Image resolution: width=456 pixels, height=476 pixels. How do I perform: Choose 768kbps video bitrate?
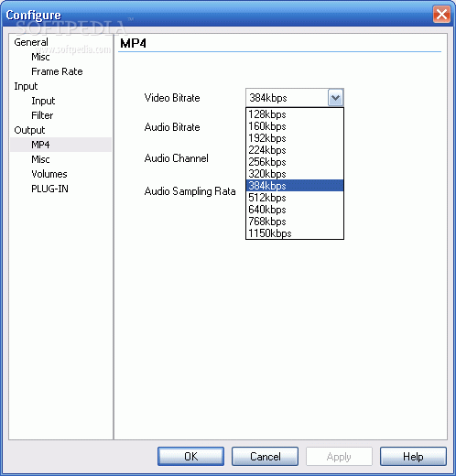tap(295, 222)
